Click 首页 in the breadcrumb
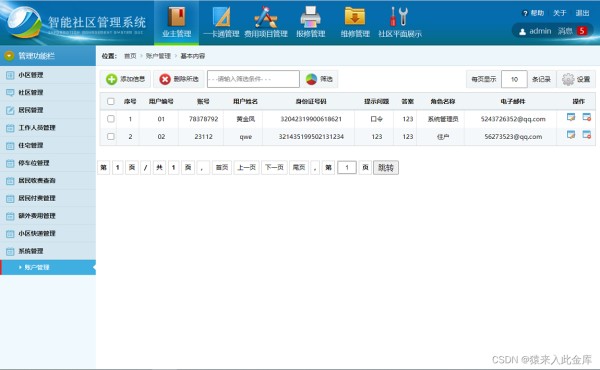Viewport: 600px width, 370px height. point(130,56)
